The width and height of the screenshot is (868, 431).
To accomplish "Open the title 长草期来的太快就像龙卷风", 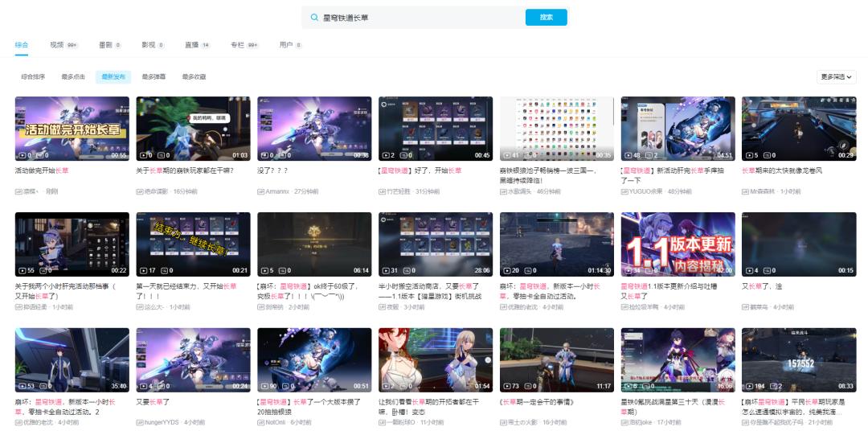I will pos(782,170).
